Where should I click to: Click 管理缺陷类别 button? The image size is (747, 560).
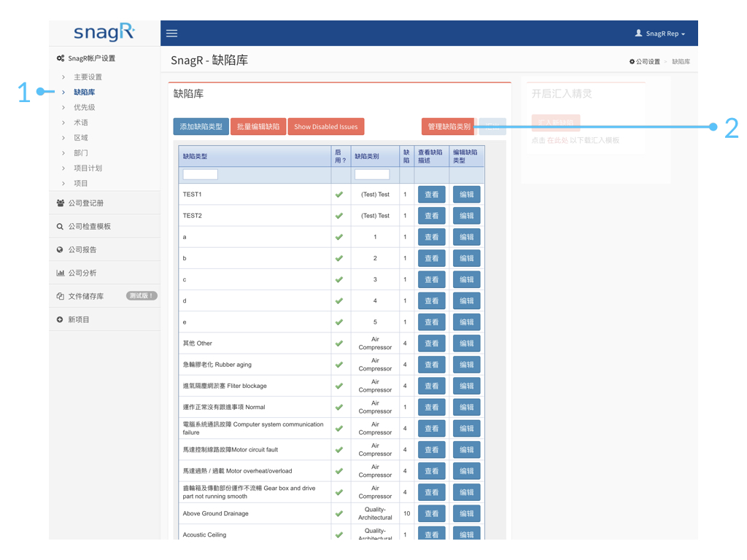pyautogui.click(x=449, y=127)
